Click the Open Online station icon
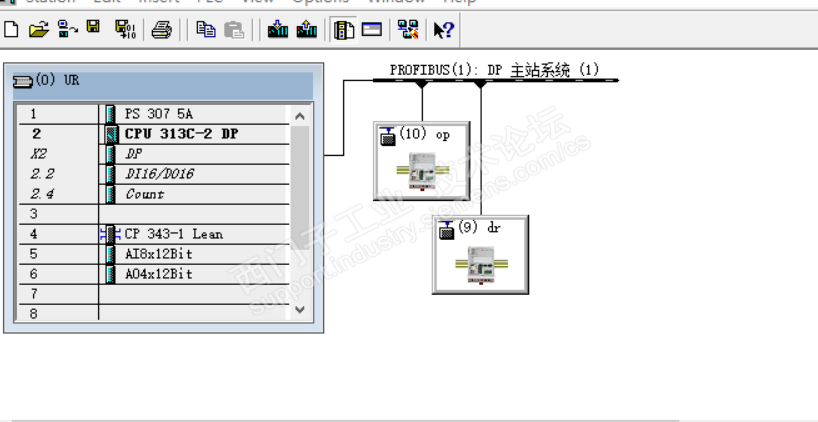This screenshot has height=422, width=818. [x=67, y=29]
